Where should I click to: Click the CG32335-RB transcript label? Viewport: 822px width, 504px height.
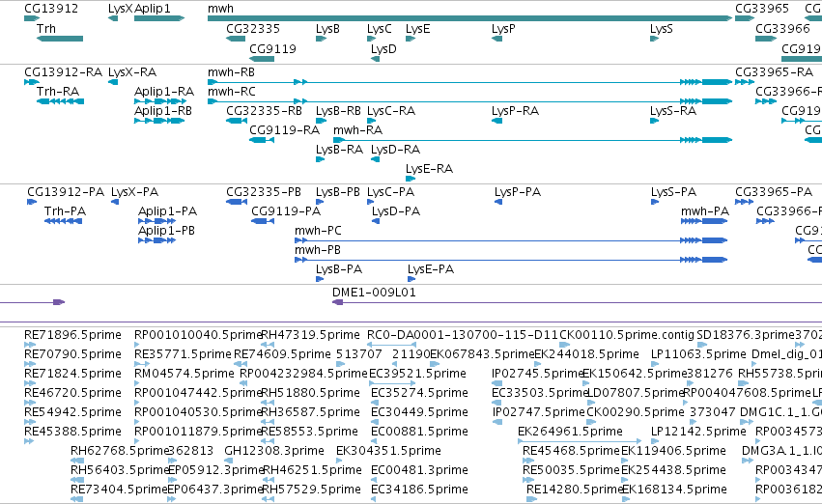coord(264,111)
